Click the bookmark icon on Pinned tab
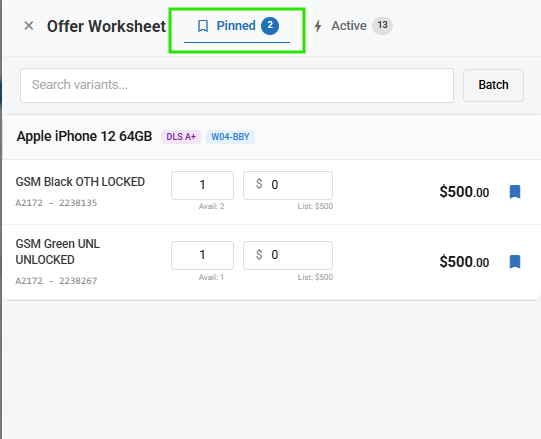Viewport: 541px width, 439px height. pyautogui.click(x=203, y=26)
